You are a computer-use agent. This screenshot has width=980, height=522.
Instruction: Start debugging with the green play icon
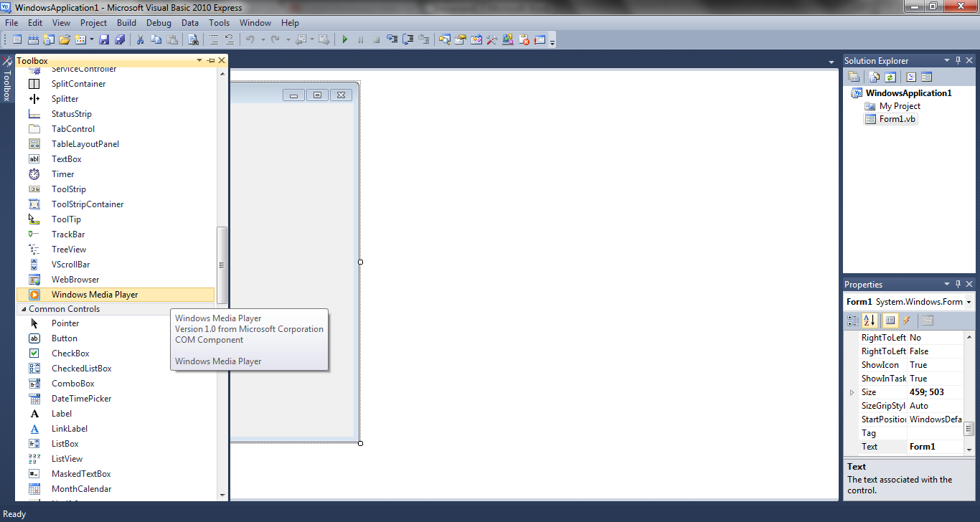345,39
